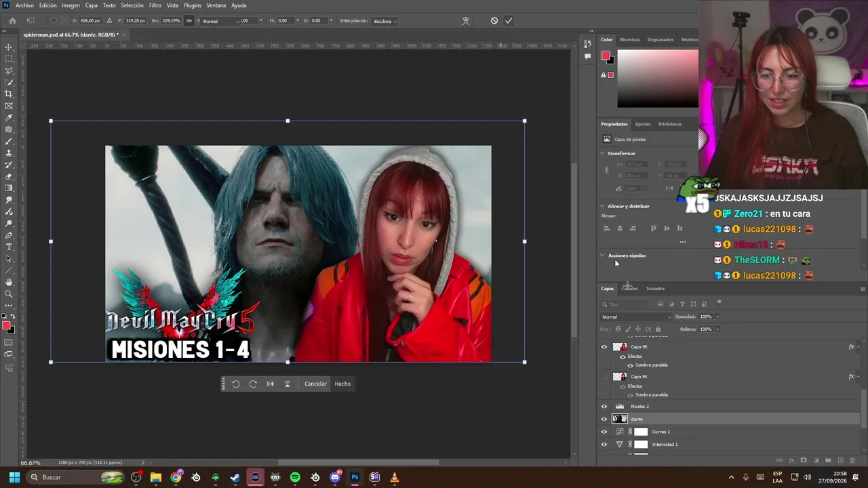
Task: Switch to the Trazados tab
Action: click(x=655, y=289)
